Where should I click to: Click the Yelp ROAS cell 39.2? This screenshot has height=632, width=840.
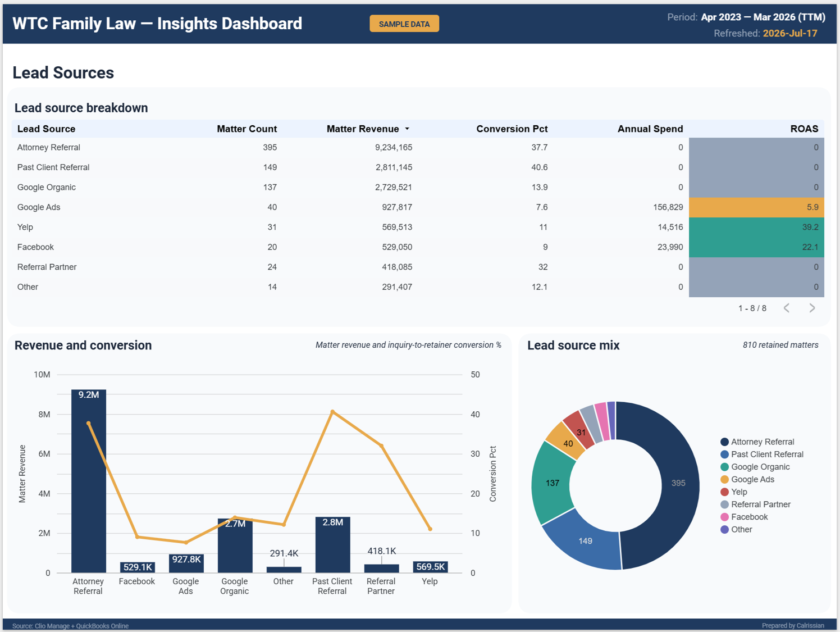coord(756,227)
